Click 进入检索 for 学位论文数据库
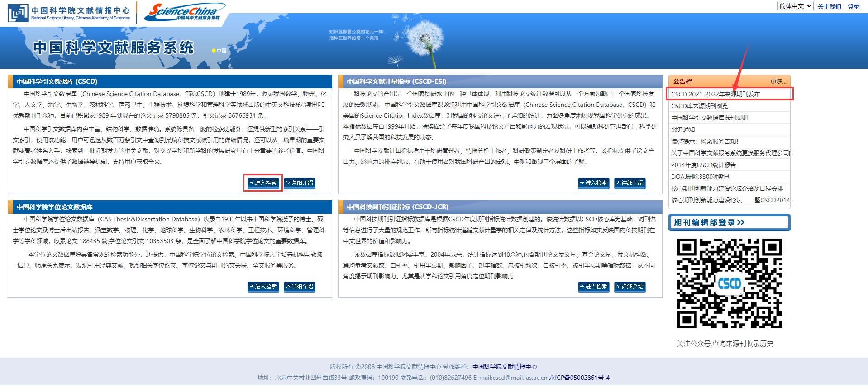 click(x=263, y=287)
